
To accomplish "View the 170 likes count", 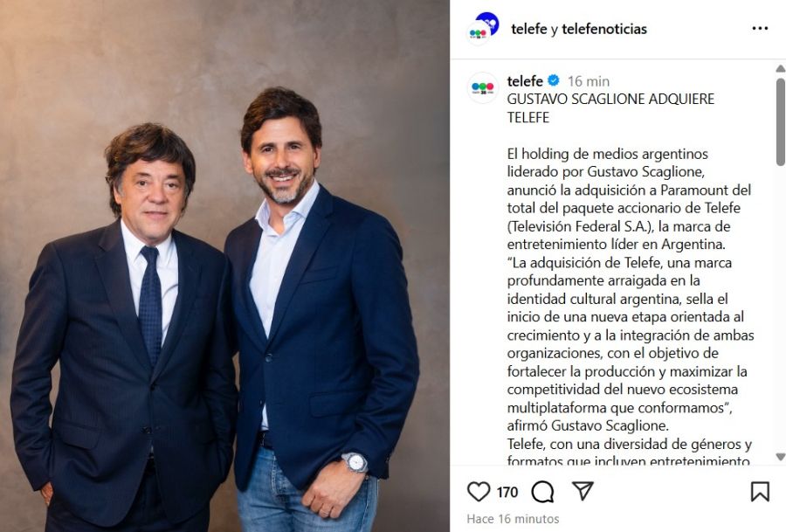I will [x=507, y=492].
